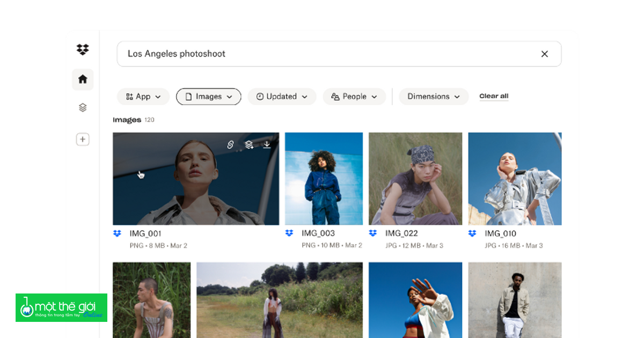Click add-to-stack icon on IMG_001 thumbnail
Image resolution: width=644 pixels, height=338 pixels.
tap(249, 145)
